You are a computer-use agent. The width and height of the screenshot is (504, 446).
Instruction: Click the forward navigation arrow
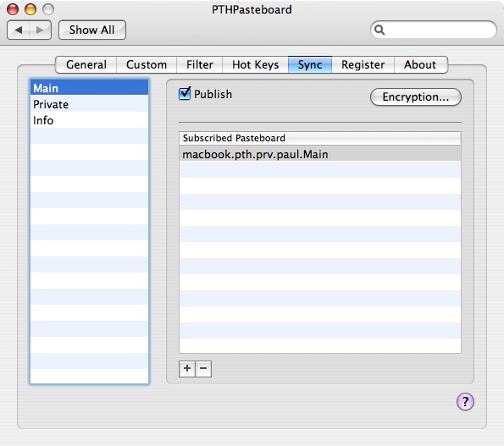40,30
